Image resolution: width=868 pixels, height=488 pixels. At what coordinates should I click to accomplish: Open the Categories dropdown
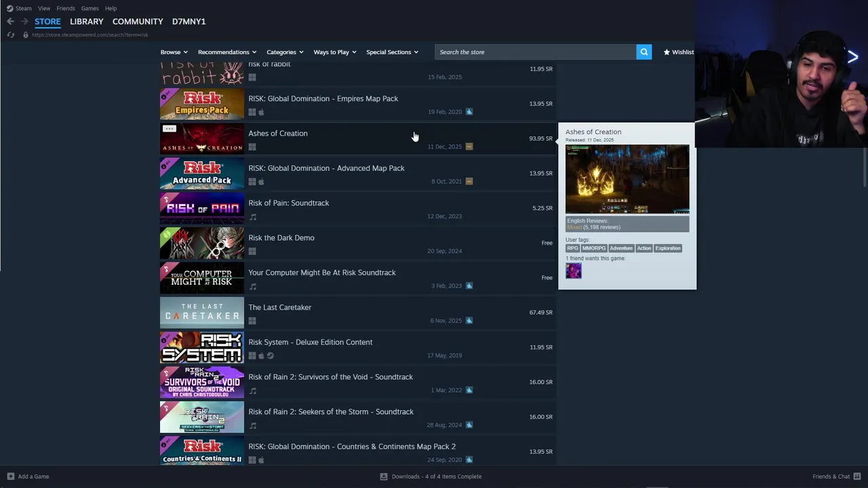pos(285,52)
